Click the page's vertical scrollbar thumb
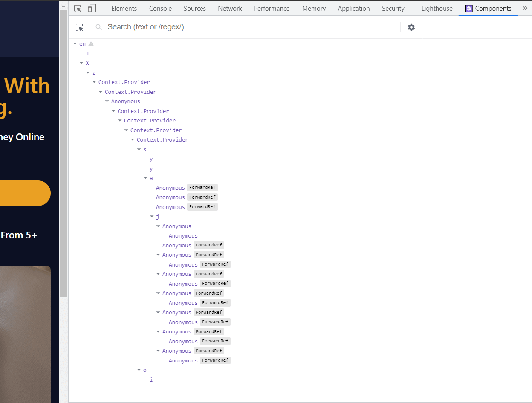This screenshot has height=403, width=532. 64,154
